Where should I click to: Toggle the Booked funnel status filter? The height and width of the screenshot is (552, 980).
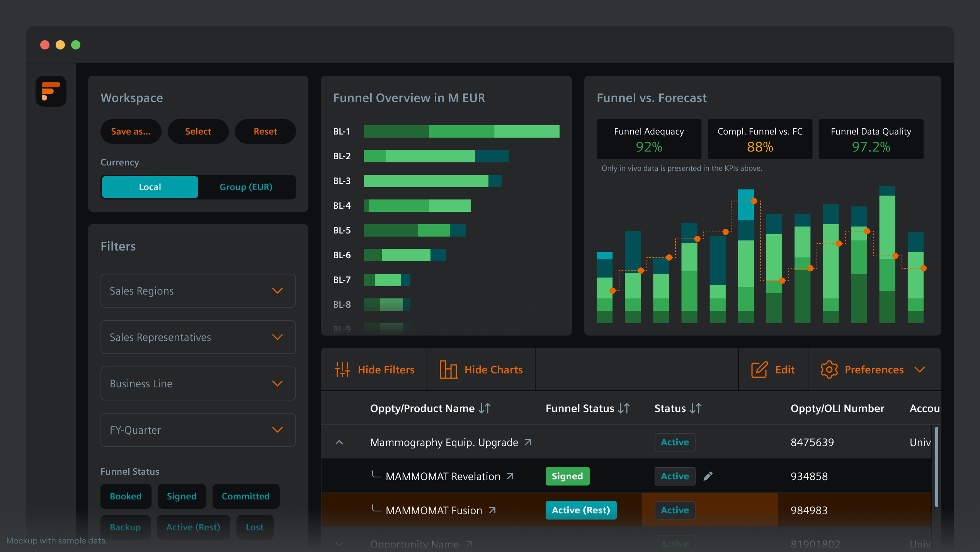tap(126, 496)
